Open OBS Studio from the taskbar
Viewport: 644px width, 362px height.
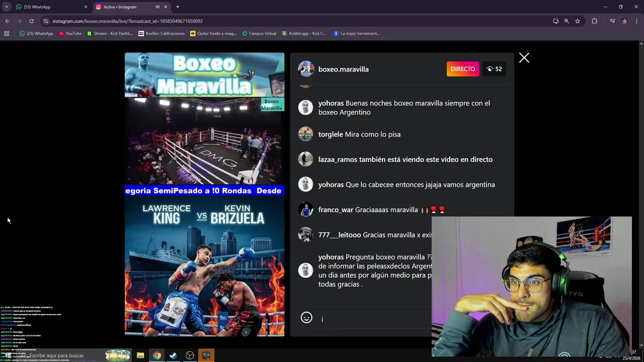click(x=190, y=355)
